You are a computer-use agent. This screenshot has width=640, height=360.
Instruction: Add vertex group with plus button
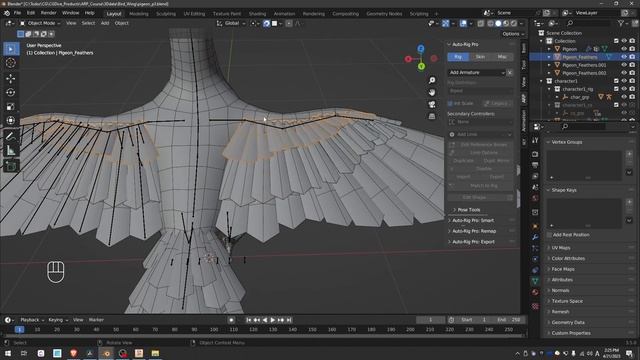tap(629, 154)
